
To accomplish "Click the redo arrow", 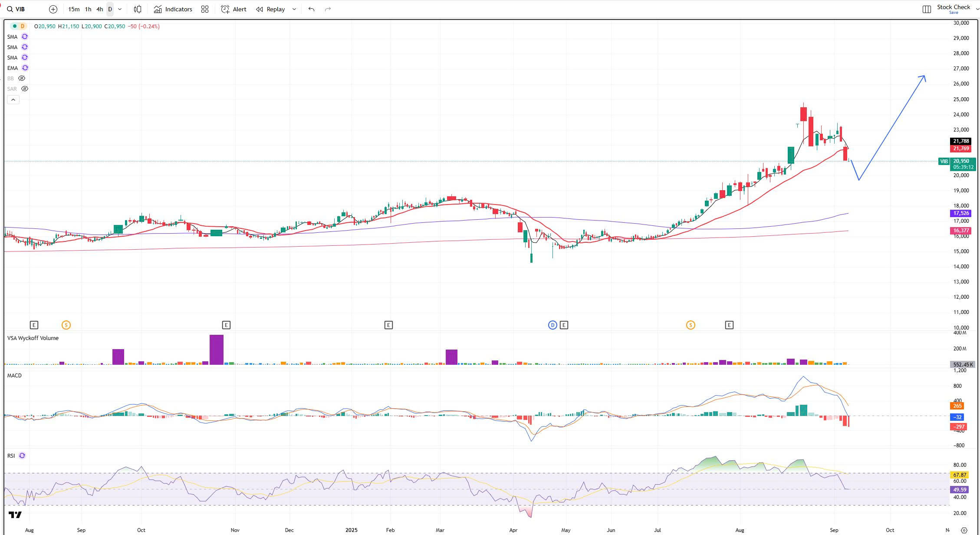I will click(328, 9).
